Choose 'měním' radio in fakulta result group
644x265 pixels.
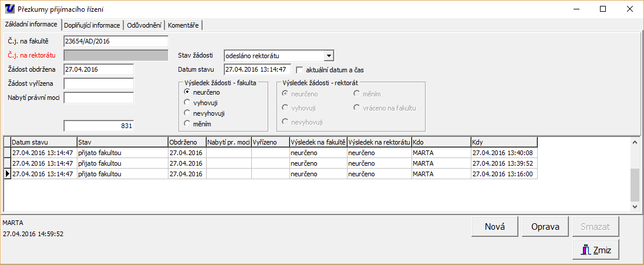coord(187,123)
